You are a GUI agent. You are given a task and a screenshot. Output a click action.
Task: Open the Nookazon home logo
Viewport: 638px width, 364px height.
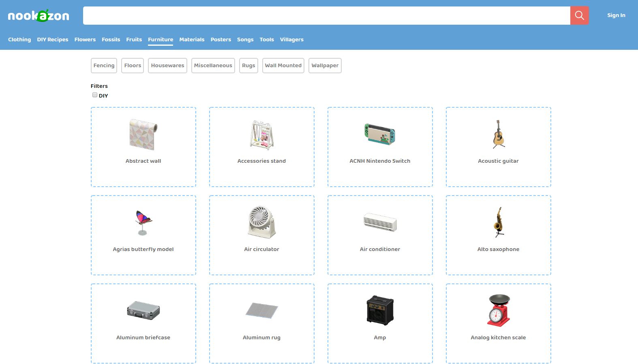tap(39, 15)
